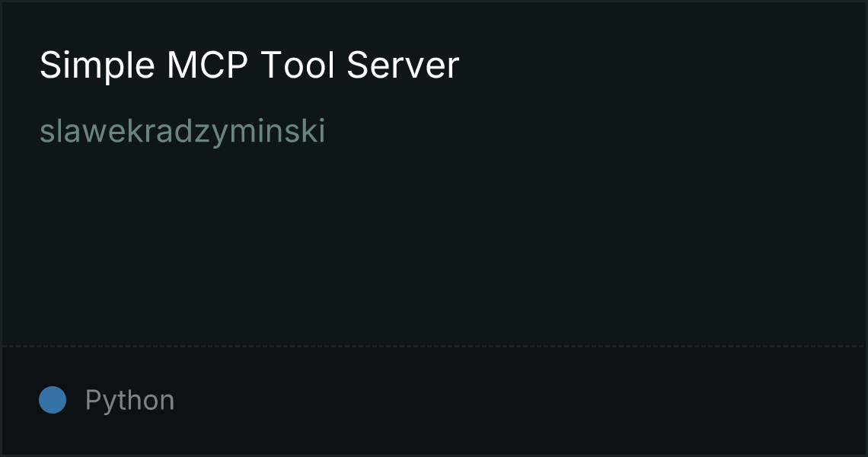Click the Python text in the footer
Screen dimensions: 868x457
pos(129,400)
